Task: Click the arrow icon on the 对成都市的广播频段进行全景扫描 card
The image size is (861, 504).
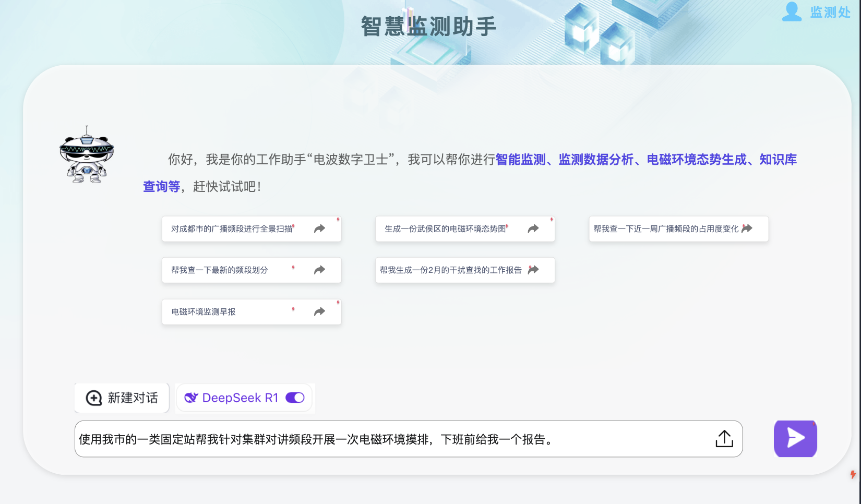Action: click(320, 228)
